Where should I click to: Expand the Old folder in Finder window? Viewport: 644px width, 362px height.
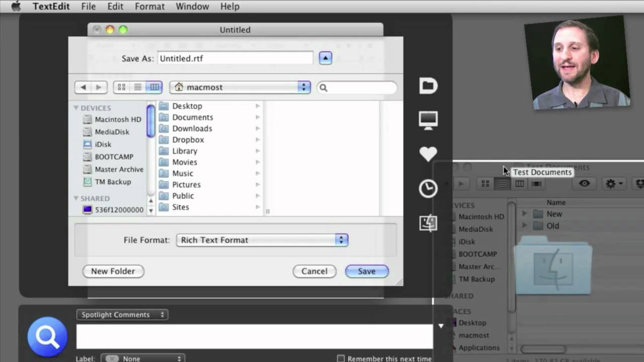(x=525, y=226)
